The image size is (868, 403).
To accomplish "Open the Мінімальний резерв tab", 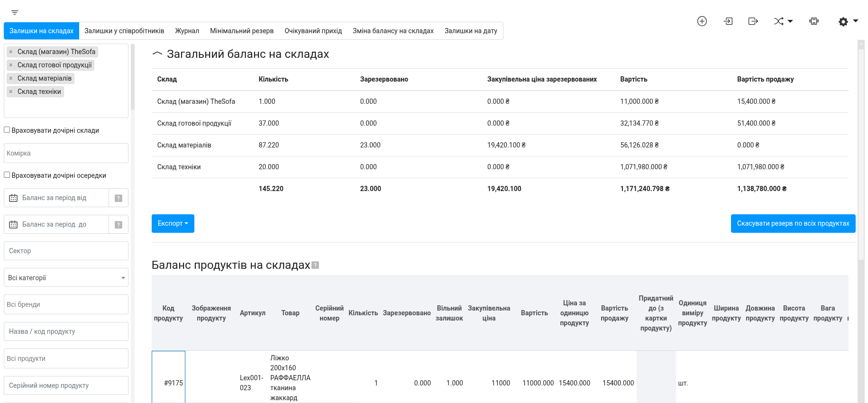I will [x=241, y=31].
